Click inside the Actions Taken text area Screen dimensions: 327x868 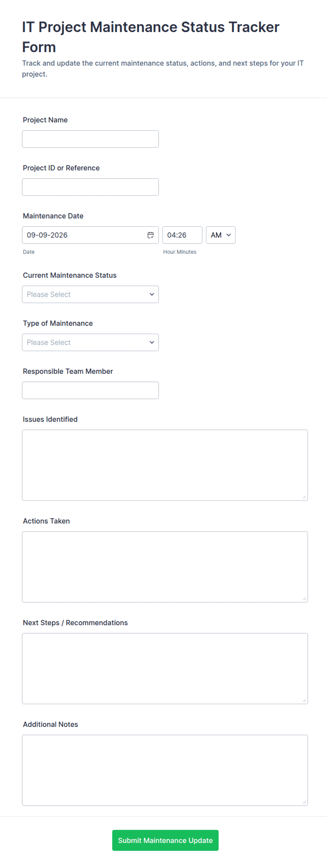[165, 567]
